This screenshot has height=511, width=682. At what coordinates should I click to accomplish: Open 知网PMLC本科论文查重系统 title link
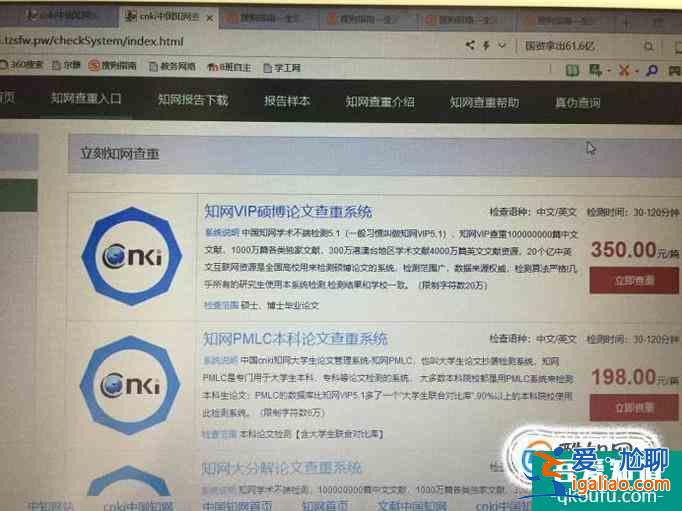tap(294, 339)
